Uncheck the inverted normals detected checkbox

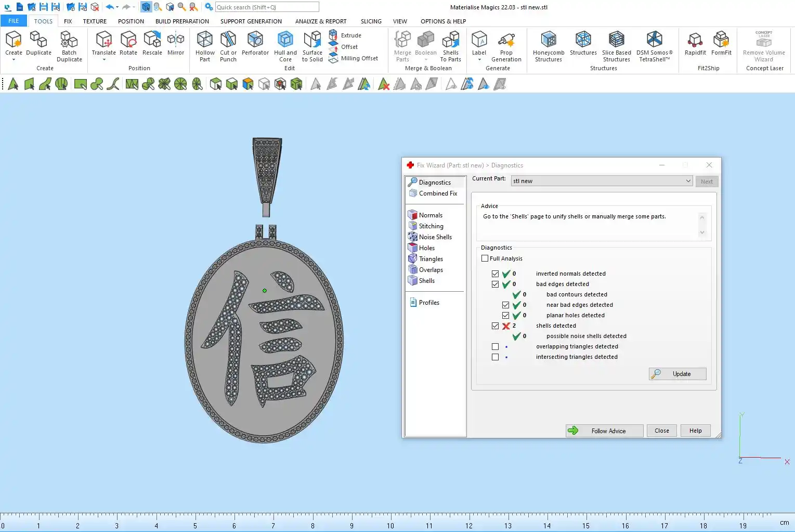495,274
